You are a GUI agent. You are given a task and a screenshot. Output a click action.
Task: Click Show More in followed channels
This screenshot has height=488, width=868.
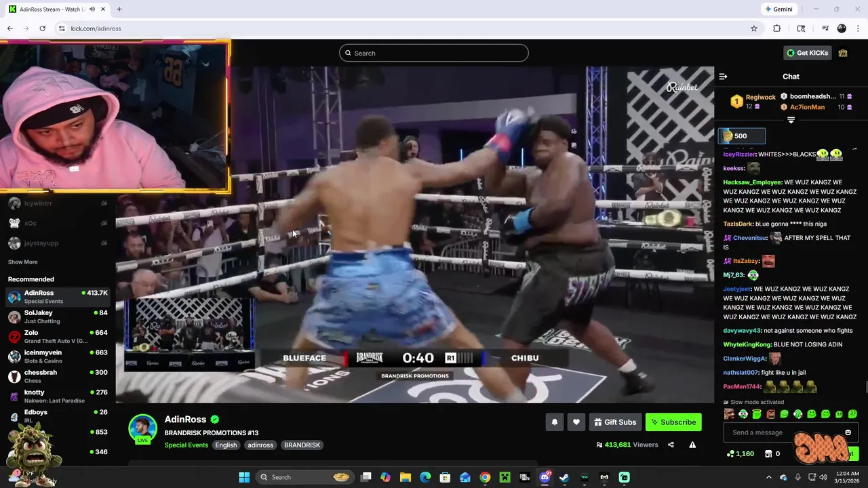point(22,262)
